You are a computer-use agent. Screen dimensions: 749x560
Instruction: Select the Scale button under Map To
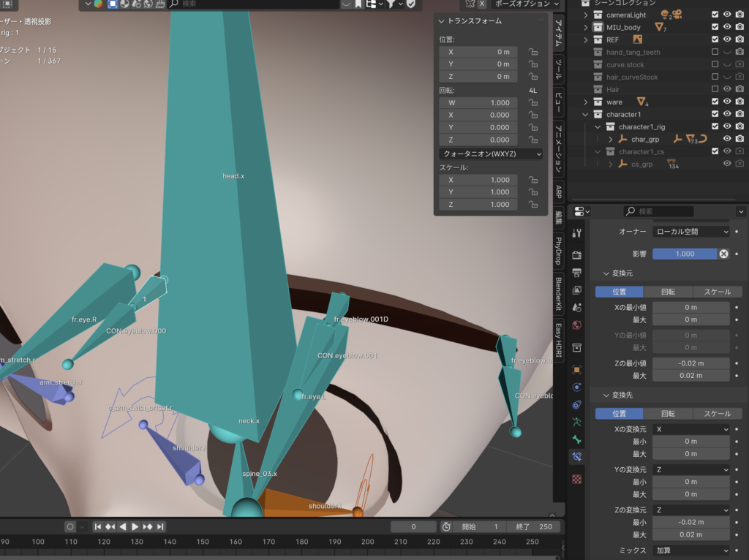[x=717, y=414]
